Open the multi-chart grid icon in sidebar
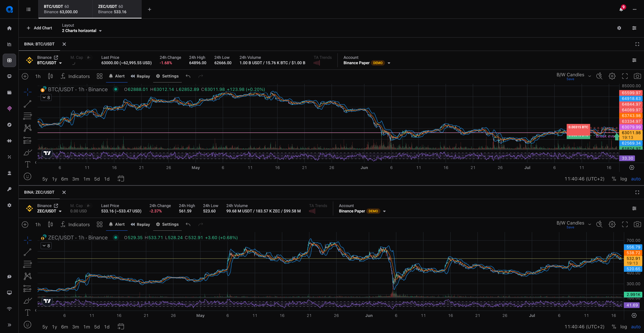Image resolution: width=644 pixels, height=333 pixels. 9,60
